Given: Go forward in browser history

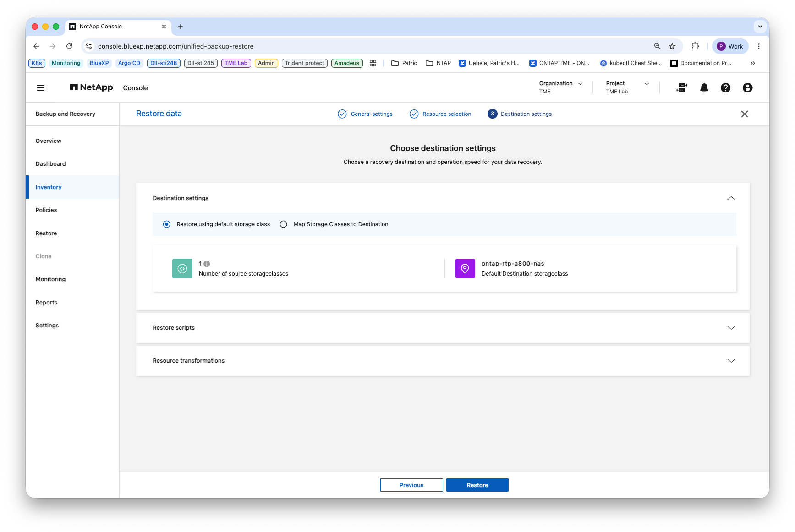Looking at the screenshot, I should (53, 46).
